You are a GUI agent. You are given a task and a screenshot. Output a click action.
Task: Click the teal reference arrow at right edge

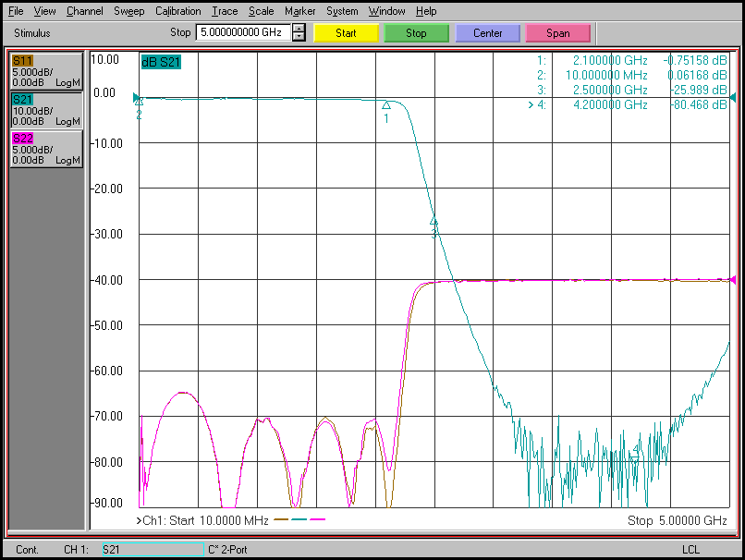pyautogui.click(x=733, y=97)
